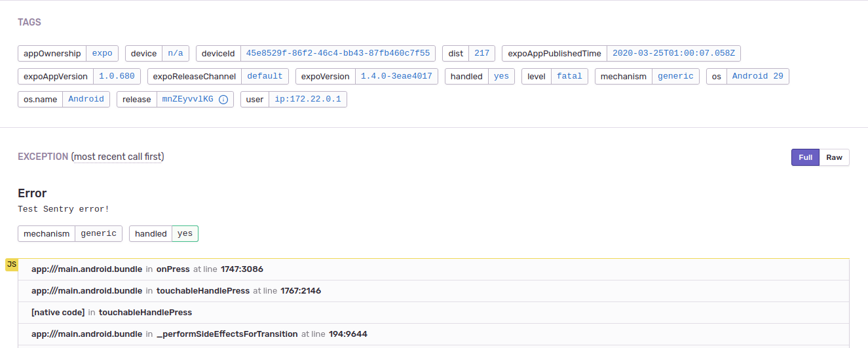Open expoVersion value 1.4.0-3eae4017
The height and width of the screenshot is (348, 868).
point(396,77)
